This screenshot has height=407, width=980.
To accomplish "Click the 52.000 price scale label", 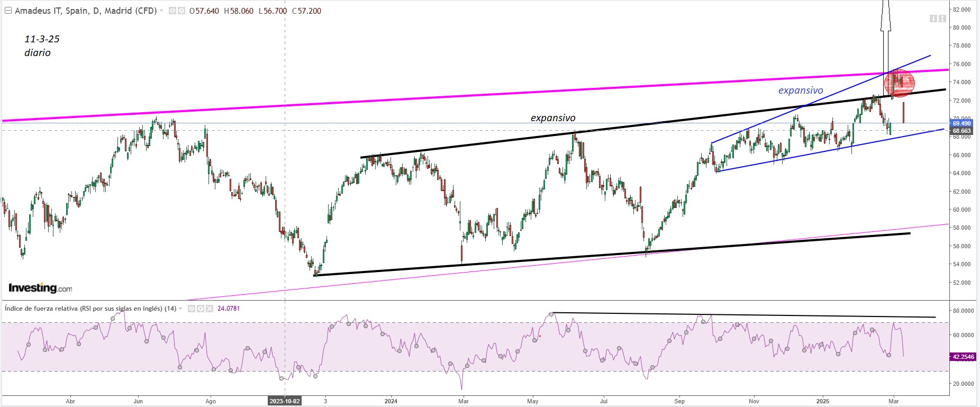I will 961,283.
